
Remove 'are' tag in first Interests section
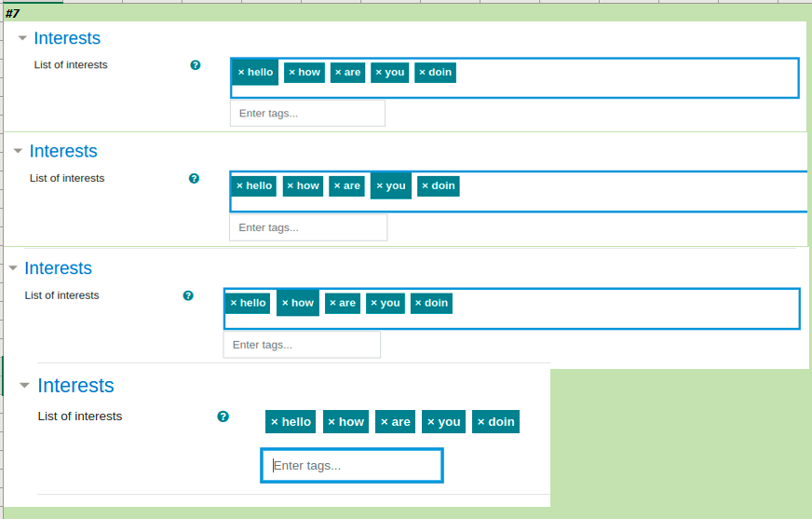pos(347,73)
